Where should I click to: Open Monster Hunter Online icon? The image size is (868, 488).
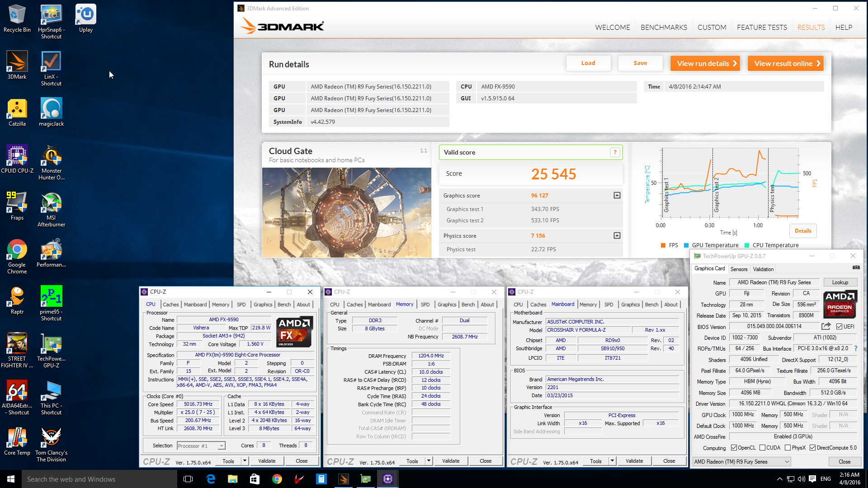pos(51,162)
